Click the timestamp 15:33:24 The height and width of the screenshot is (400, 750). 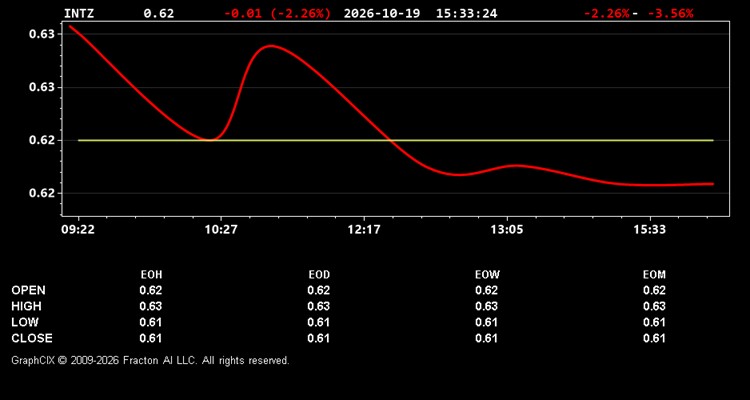(466, 13)
